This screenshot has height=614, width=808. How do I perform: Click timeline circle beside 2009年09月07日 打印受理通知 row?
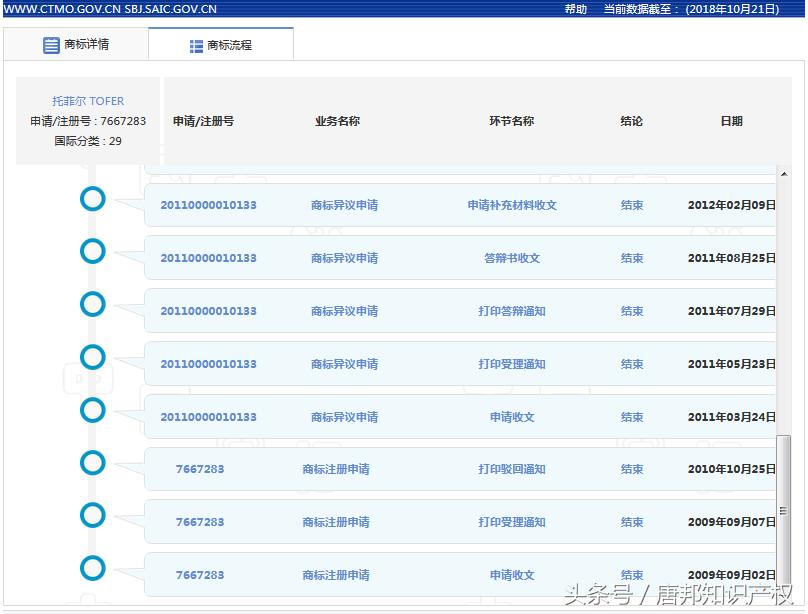[92, 515]
